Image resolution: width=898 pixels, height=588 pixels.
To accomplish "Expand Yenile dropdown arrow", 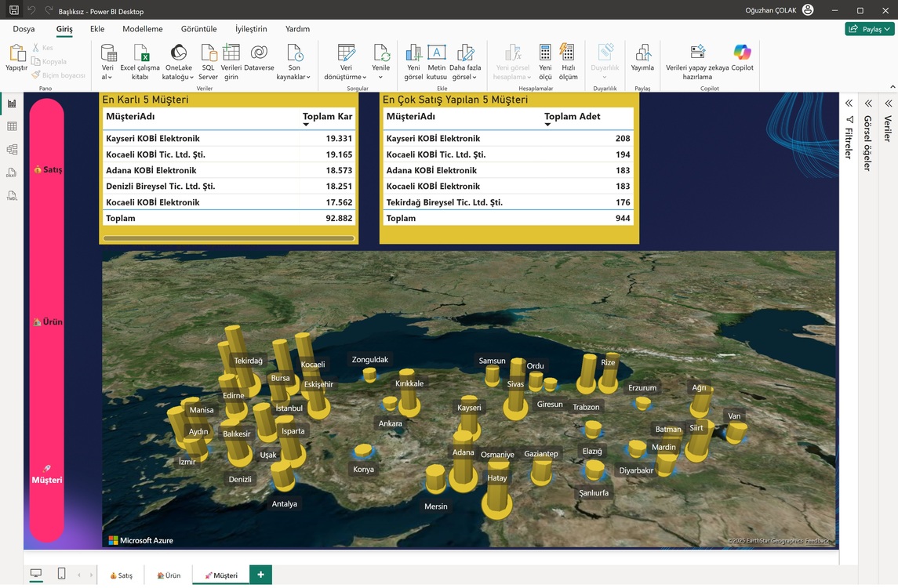I will coord(380,78).
